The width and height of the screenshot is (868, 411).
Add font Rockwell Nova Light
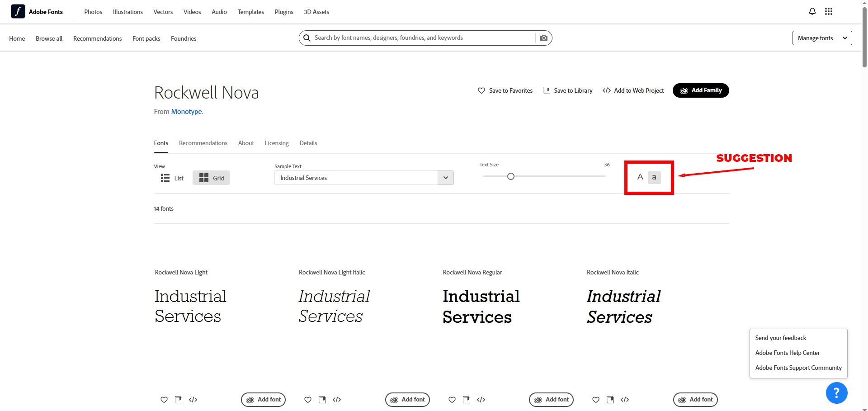click(263, 400)
